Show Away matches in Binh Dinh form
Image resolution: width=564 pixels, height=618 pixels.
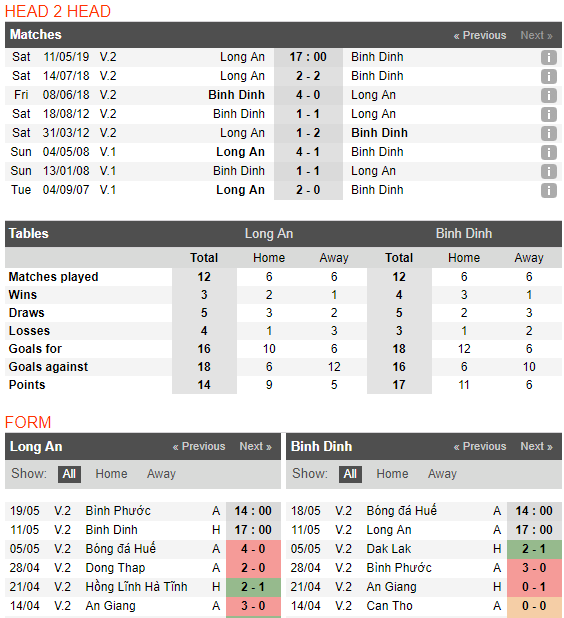[442, 474]
